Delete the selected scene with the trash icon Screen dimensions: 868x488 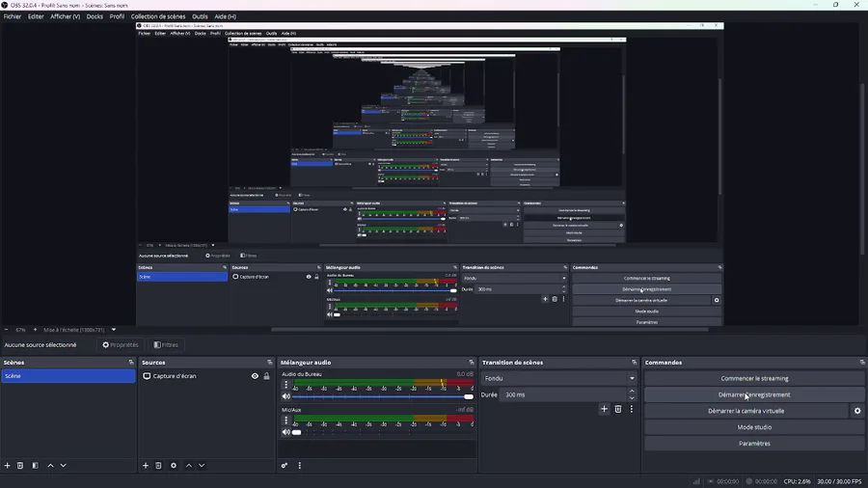20,465
